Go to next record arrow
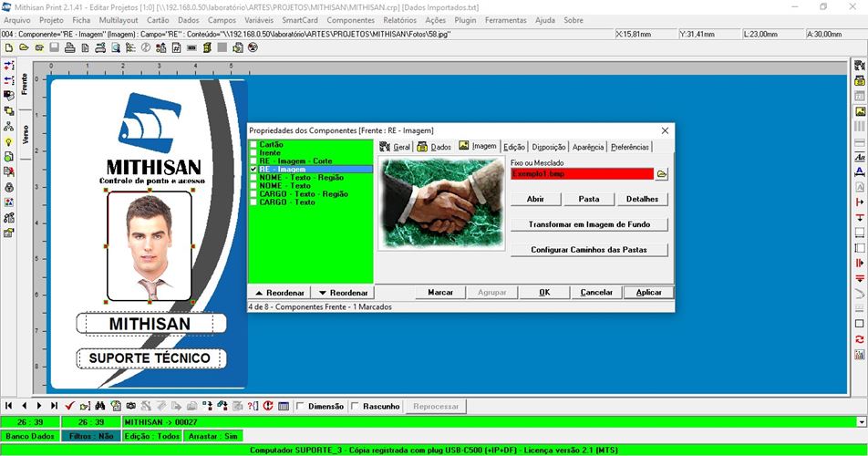This screenshot has height=456, width=868. pyautogui.click(x=38, y=406)
